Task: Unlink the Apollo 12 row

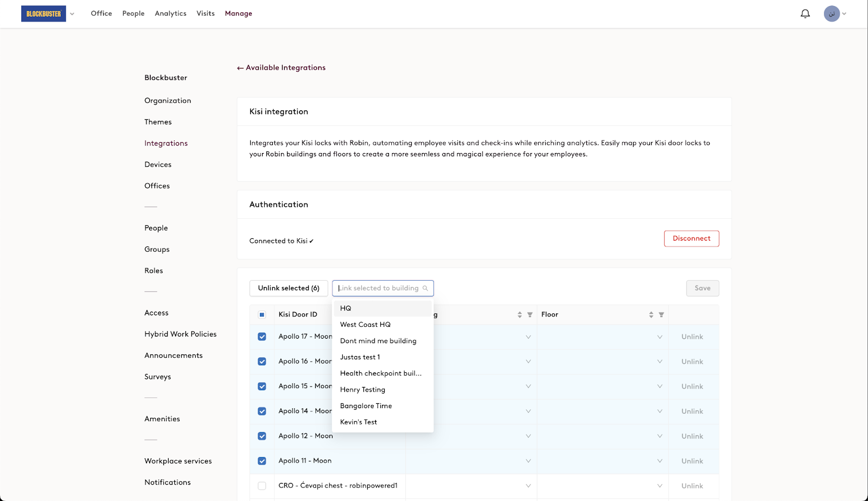Action: coord(692,436)
